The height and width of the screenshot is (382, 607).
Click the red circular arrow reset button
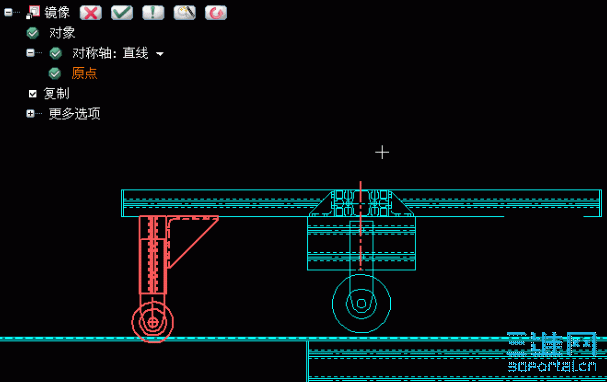(x=216, y=13)
